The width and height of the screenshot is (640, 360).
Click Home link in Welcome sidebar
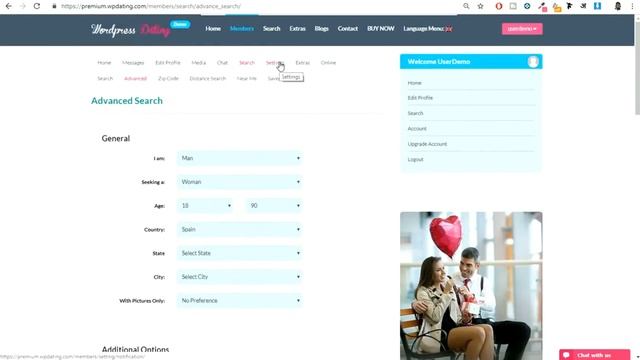414,83
